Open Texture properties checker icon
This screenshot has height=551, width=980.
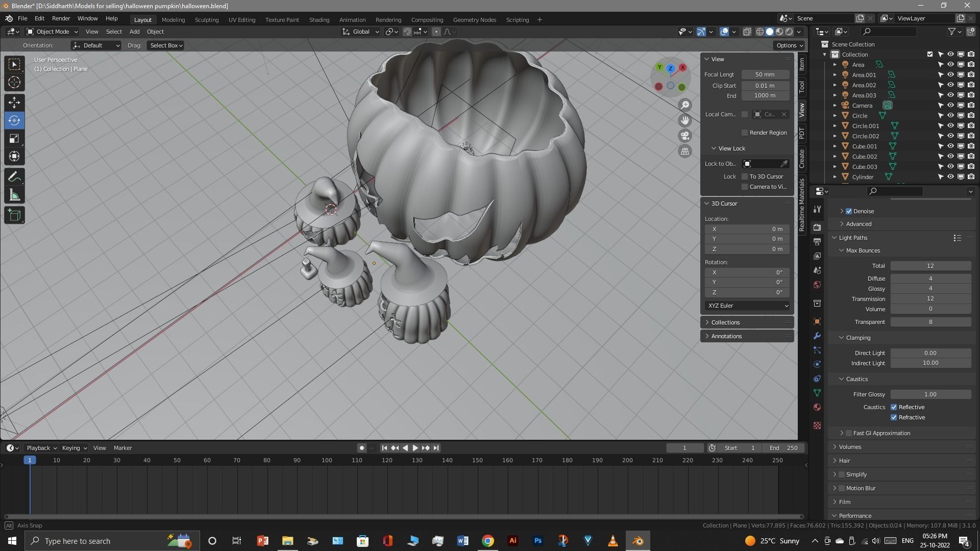click(x=817, y=425)
